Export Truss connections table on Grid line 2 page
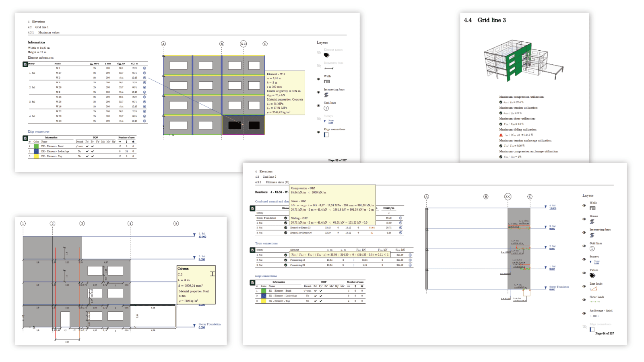 coord(252,250)
